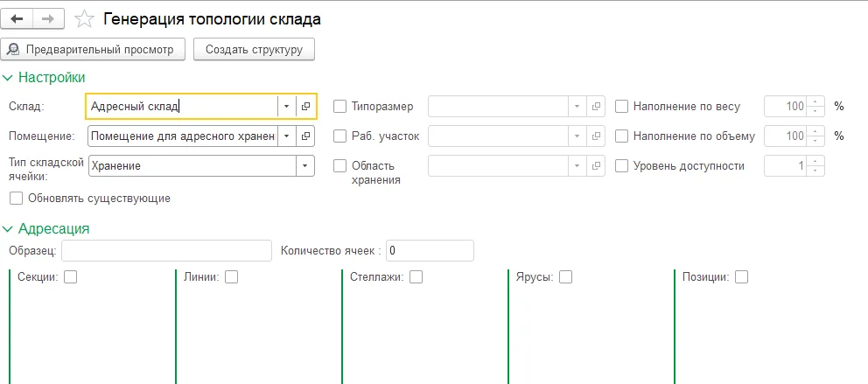This screenshot has height=384, width=868.
Task: Enable the Типоразмер checkbox
Action: pos(339,106)
